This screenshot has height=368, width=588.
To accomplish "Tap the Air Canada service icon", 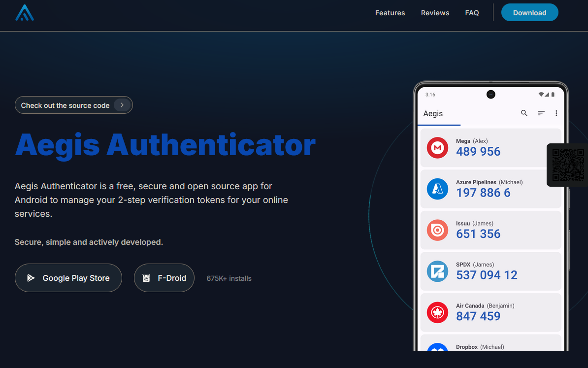I will [437, 312].
